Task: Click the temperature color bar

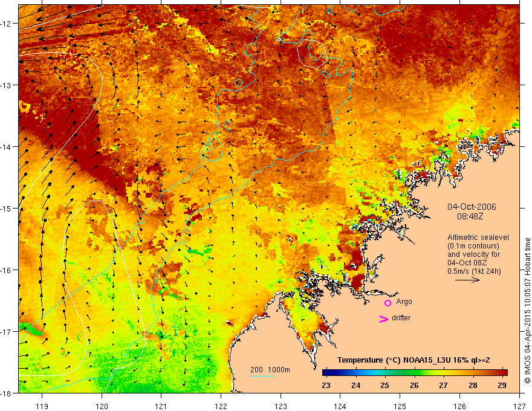Action: coord(415,373)
